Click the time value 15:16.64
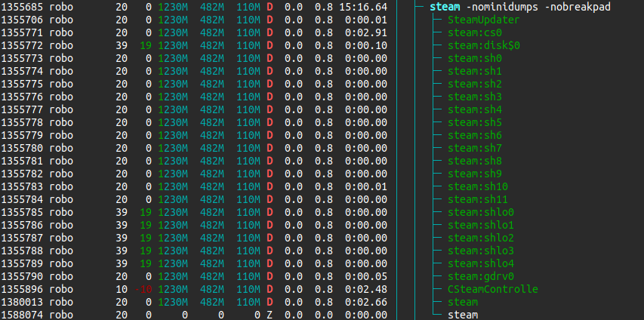Image resolution: width=644 pixels, height=320 pixels. (363, 7)
